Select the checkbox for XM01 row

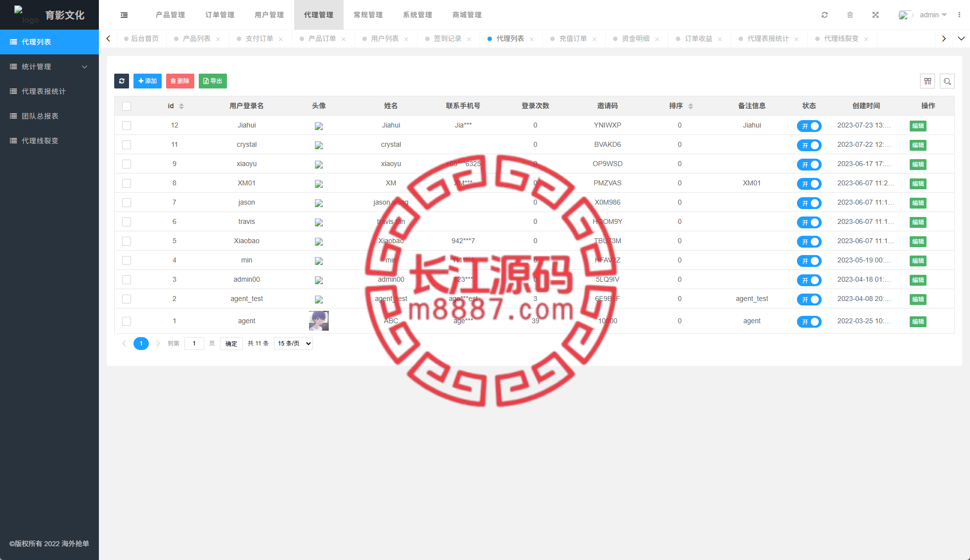tap(127, 183)
